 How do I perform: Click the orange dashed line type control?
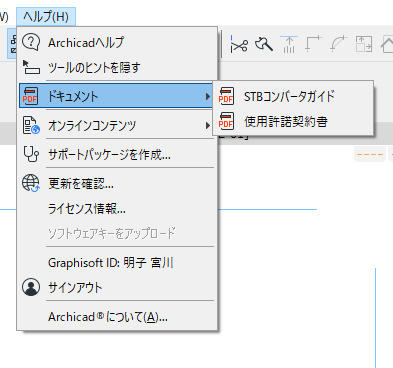[x=370, y=154]
